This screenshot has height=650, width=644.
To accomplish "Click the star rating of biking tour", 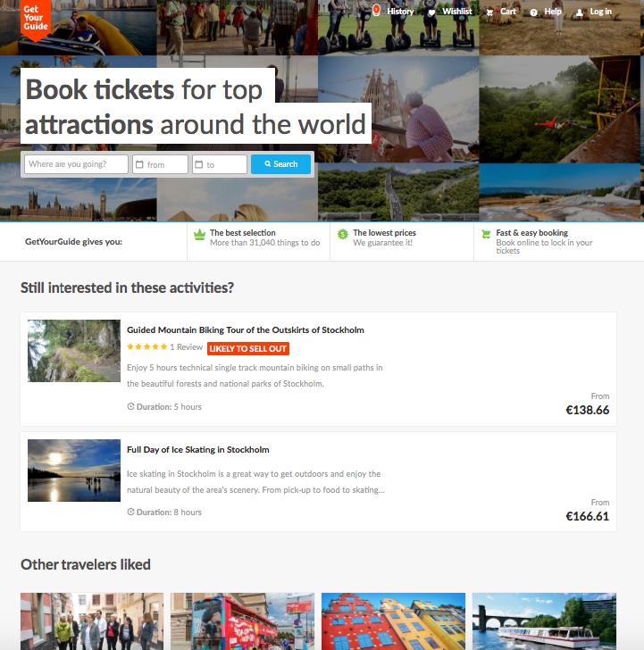I will 146,347.
